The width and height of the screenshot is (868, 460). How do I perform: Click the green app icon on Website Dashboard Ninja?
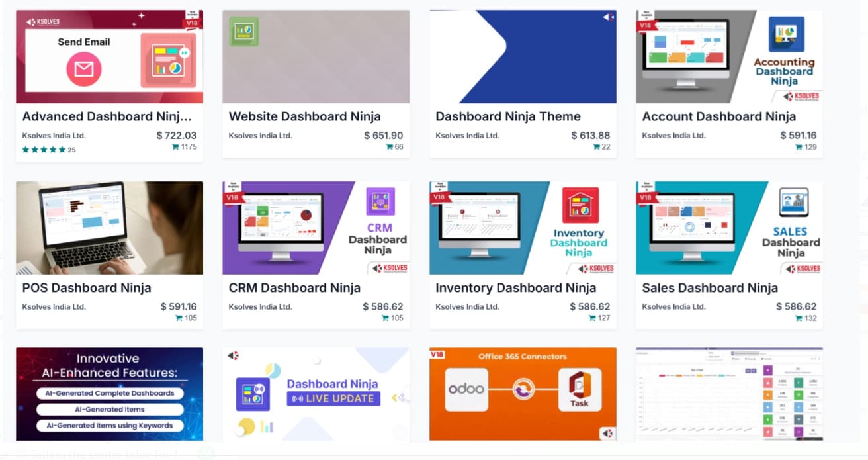244,31
